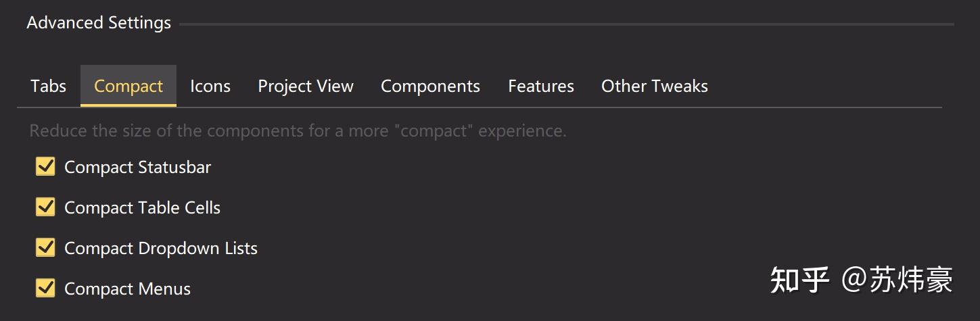Image resolution: width=980 pixels, height=321 pixels.
Task: Uncheck the Compact Statusbar checkbox
Action: pyautogui.click(x=45, y=167)
